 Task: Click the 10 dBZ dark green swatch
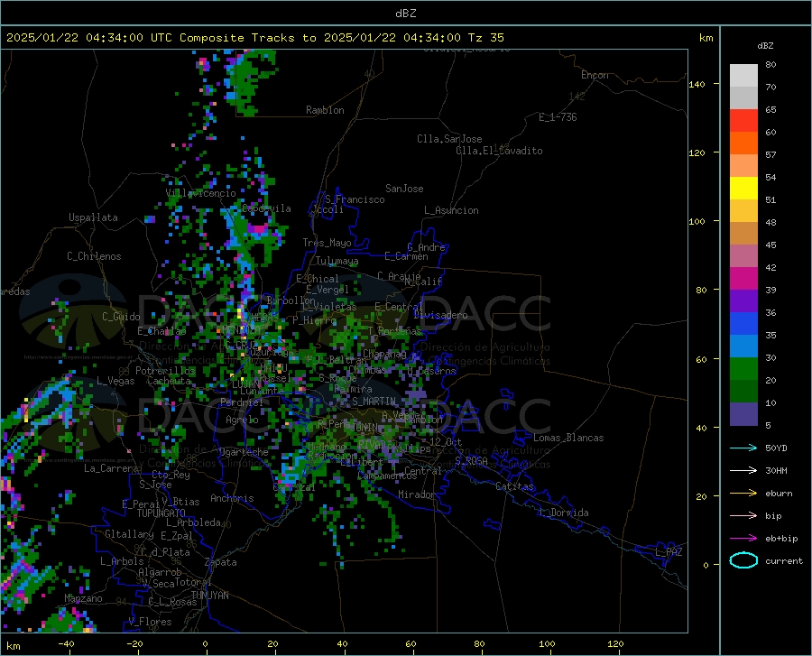(x=743, y=392)
